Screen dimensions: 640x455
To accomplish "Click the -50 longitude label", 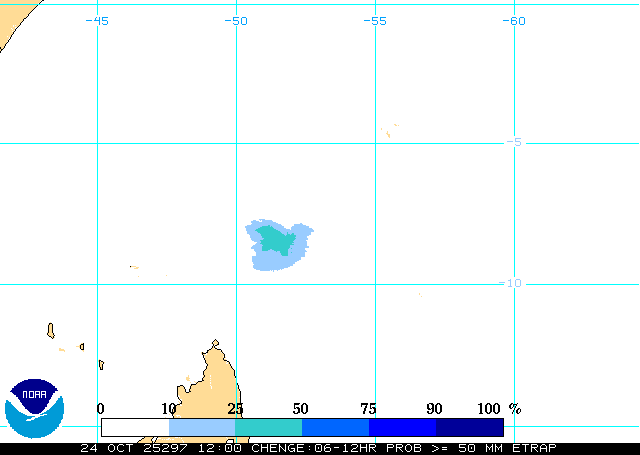I will tap(236, 20).
